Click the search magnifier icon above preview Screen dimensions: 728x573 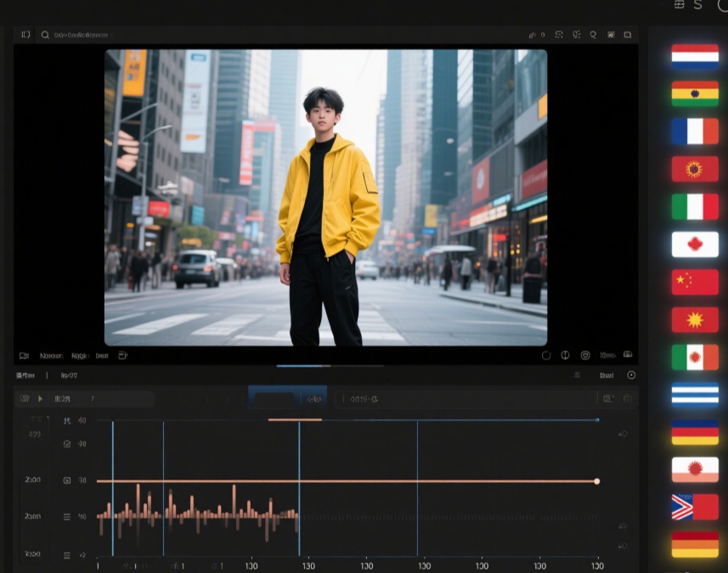coord(45,35)
